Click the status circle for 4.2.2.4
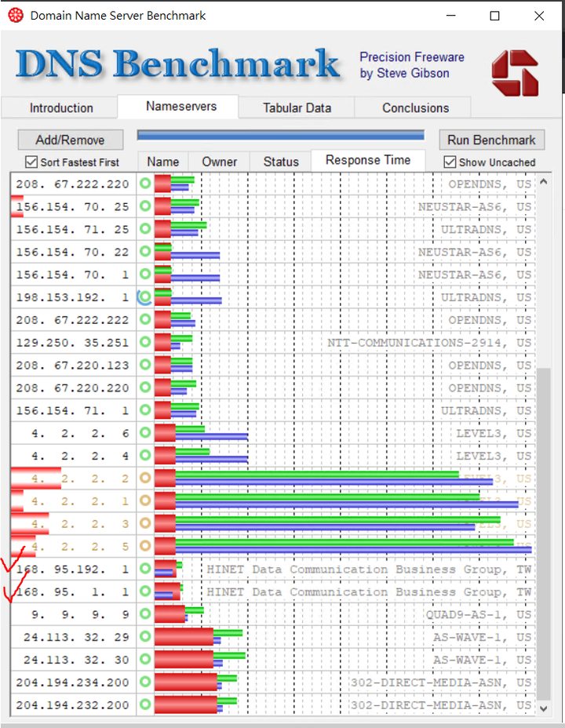The height and width of the screenshot is (728, 565). [x=145, y=455]
